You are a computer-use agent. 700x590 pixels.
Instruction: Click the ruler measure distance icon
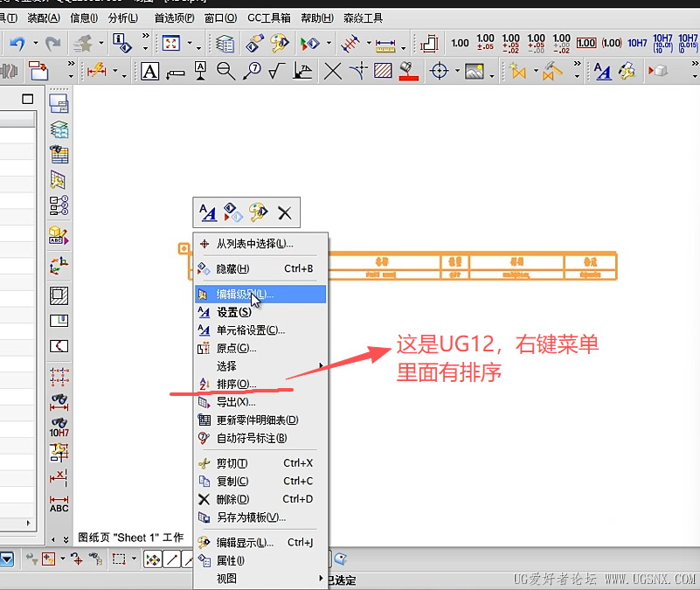pos(385,45)
